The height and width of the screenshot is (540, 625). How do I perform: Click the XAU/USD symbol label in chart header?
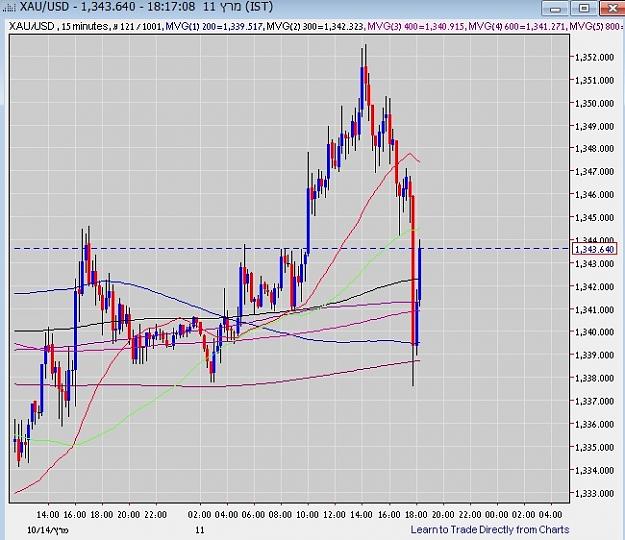32,26
